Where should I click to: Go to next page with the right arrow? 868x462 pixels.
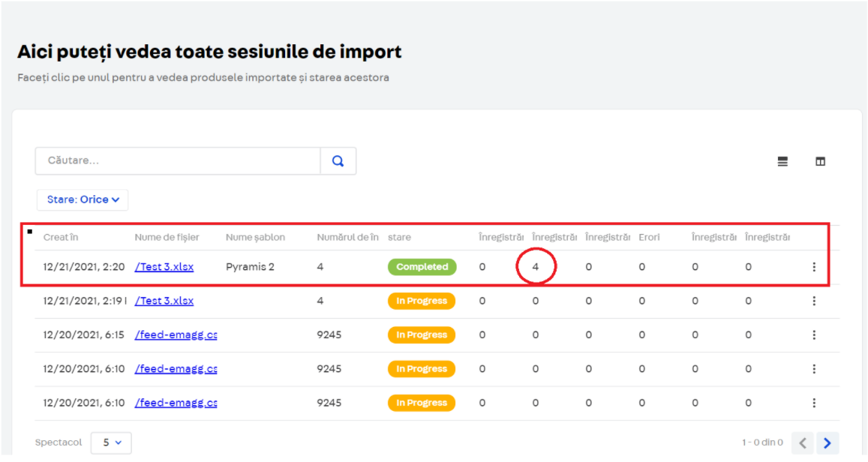coord(827,442)
